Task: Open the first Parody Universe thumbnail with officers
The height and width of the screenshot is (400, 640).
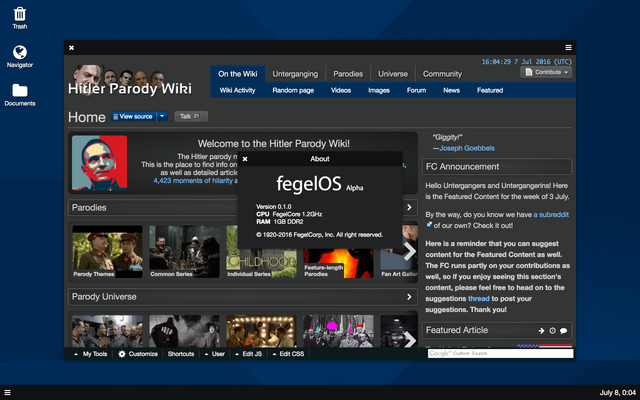Action: pyautogui.click(x=107, y=331)
